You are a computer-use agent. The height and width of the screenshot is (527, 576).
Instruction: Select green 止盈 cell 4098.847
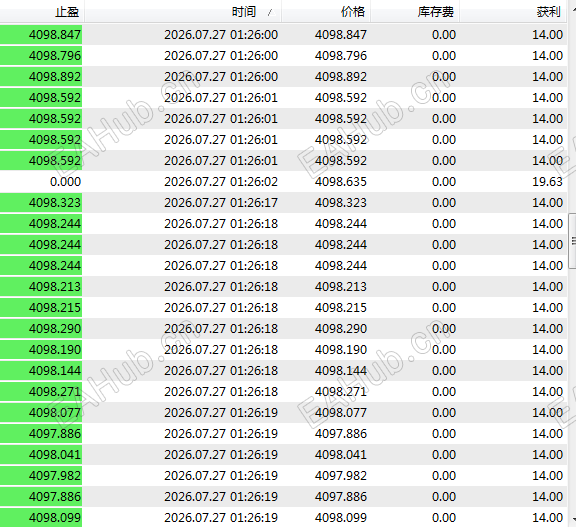pyautogui.click(x=41, y=35)
